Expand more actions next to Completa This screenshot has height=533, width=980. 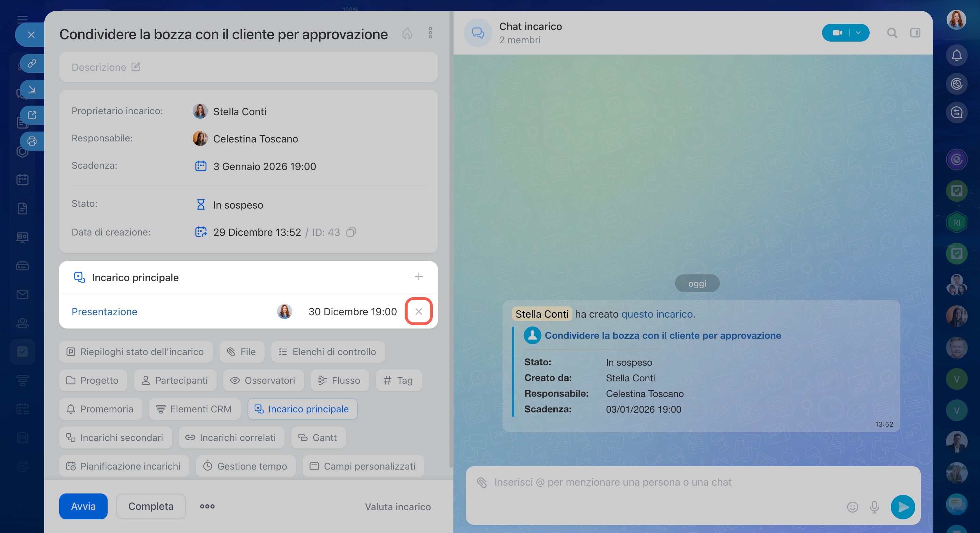point(207,506)
